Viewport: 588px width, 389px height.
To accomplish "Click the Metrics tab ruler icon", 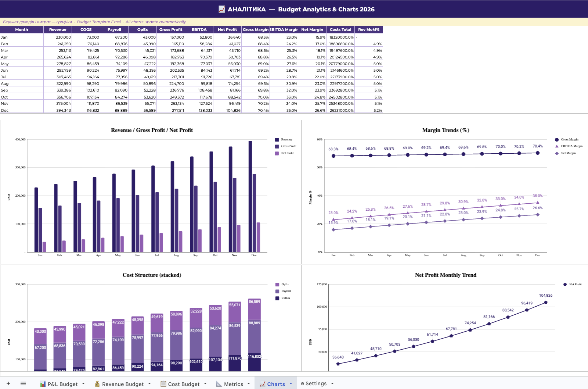I will [219, 384].
